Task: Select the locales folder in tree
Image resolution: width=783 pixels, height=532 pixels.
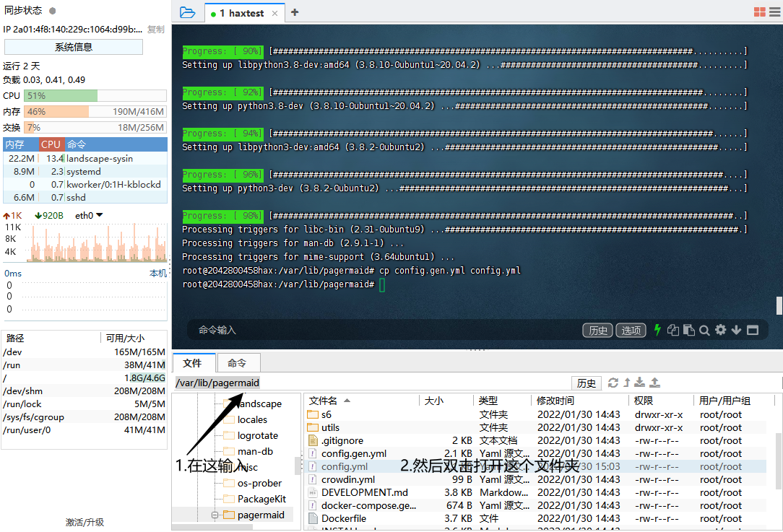Action: pos(252,419)
